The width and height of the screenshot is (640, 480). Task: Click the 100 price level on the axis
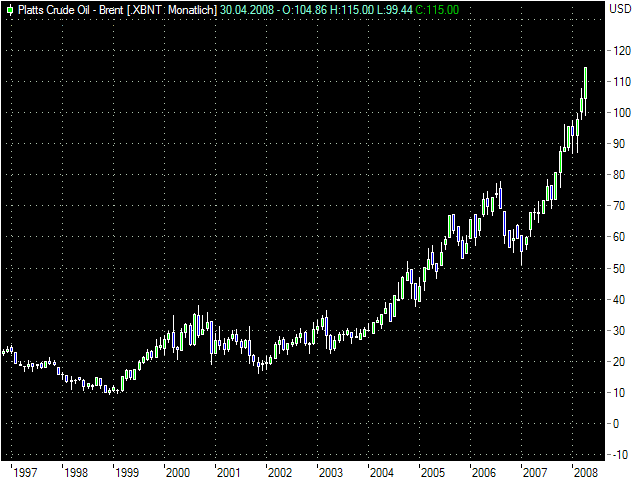[620, 112]
